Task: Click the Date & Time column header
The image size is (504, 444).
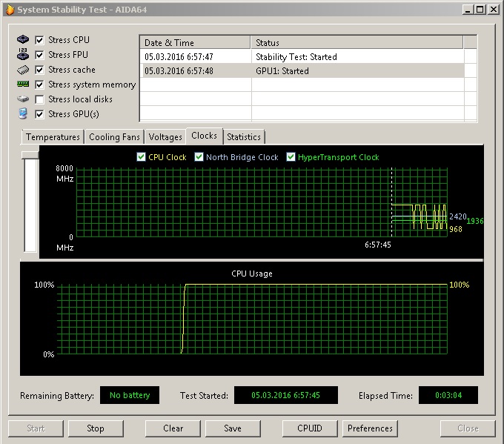Action: tap(195, 43)
